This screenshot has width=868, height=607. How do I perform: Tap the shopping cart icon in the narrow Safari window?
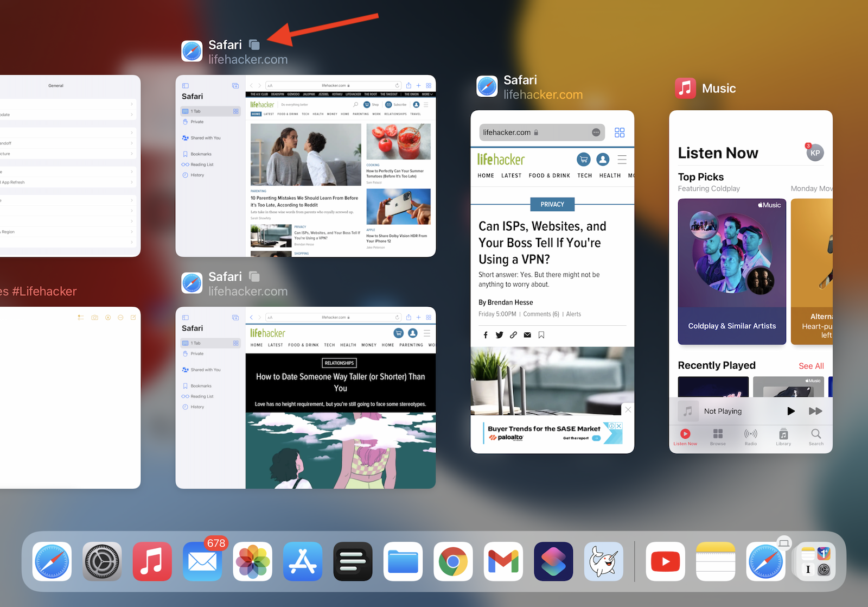point(584,159)
